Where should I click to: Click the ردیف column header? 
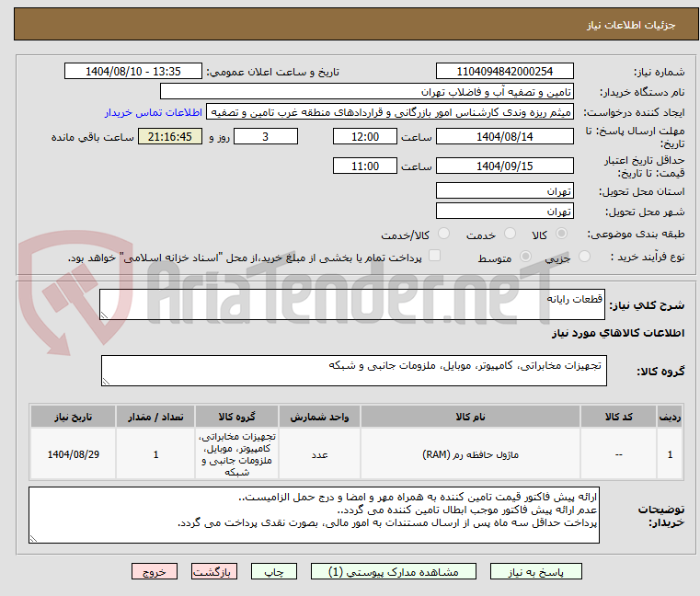pos(670,417)
